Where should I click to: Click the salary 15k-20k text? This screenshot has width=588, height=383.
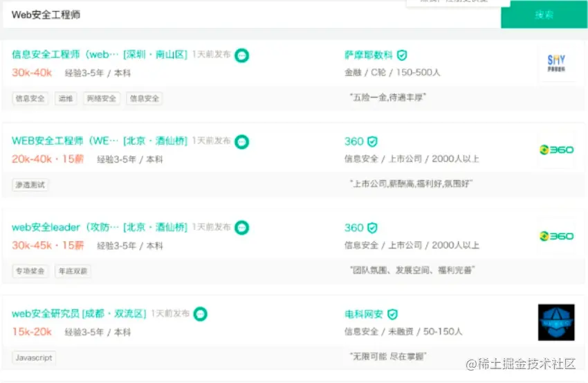(x=32, y=332)
